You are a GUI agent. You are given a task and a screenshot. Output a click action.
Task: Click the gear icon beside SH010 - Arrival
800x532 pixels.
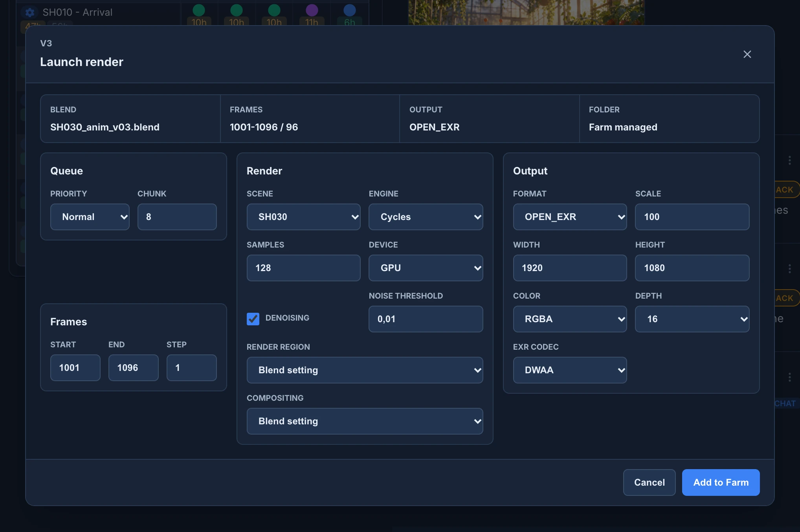point(30,13)
